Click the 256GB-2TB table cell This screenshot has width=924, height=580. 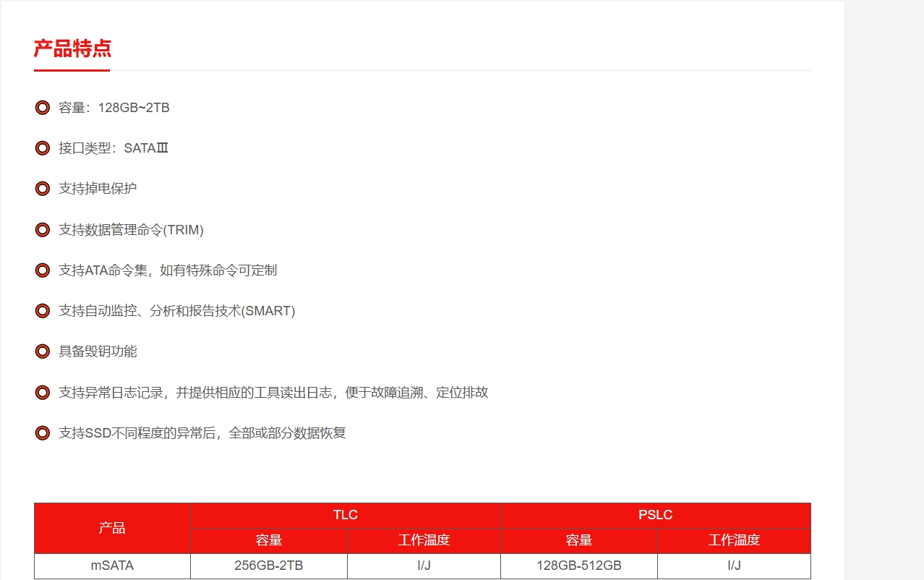269,566
